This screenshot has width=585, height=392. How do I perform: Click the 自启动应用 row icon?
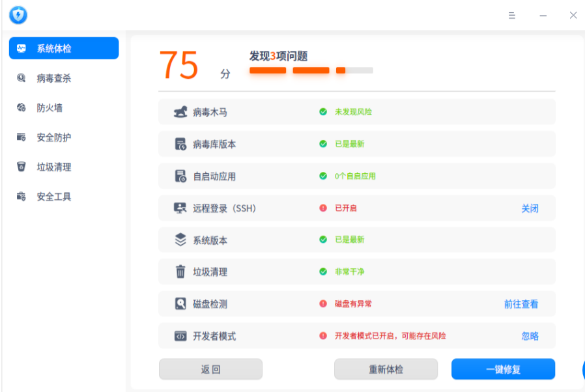pyautogui.click(x=180, y=176)
